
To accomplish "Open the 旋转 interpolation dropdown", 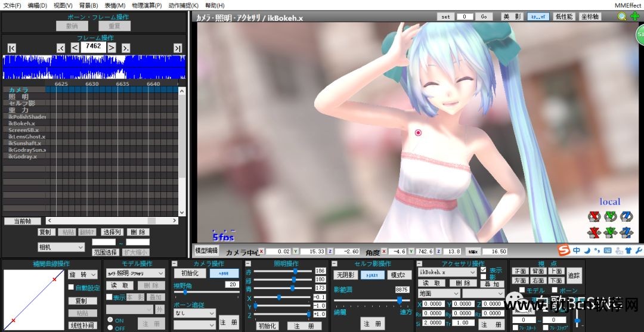I will pyautogui.click(x=83, y=274).
